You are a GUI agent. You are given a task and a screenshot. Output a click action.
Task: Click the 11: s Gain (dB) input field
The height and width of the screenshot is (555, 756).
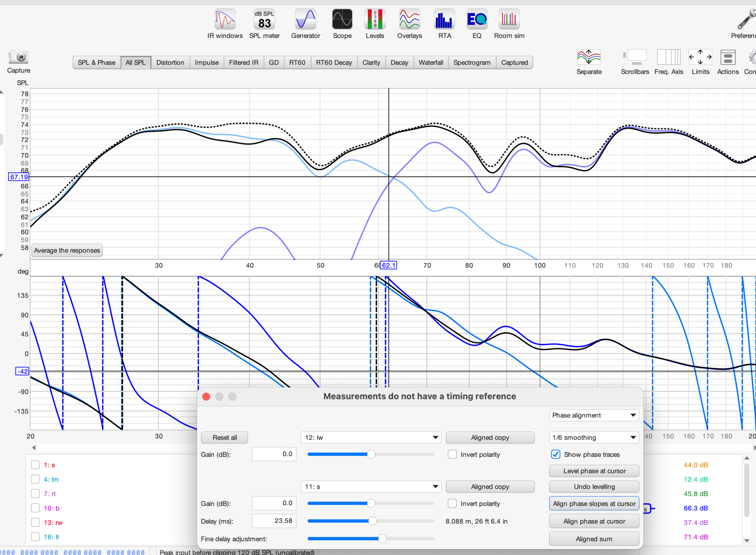[x=274, y=503]
